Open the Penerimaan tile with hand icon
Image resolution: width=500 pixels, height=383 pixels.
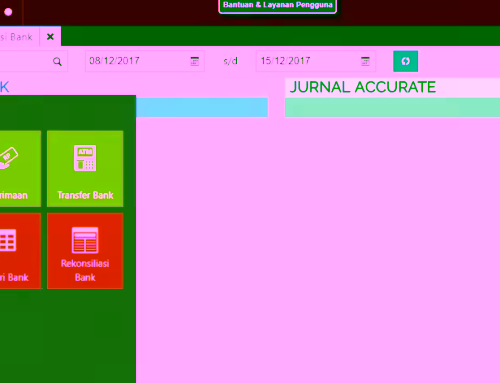[20, 169]
